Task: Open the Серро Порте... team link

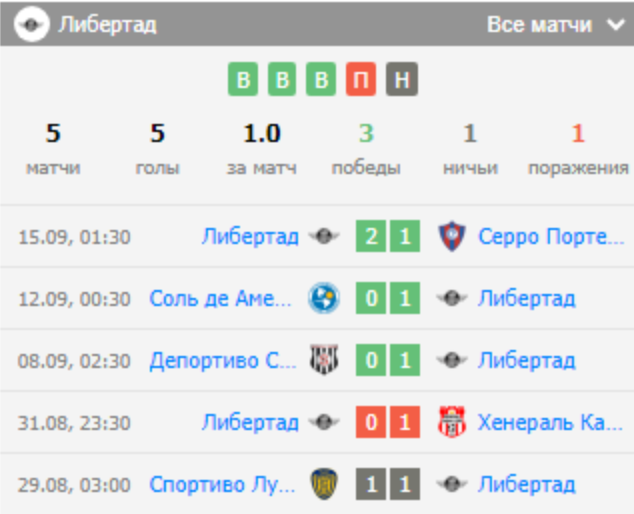Action: pyautogui.click(x=551, y=237)
